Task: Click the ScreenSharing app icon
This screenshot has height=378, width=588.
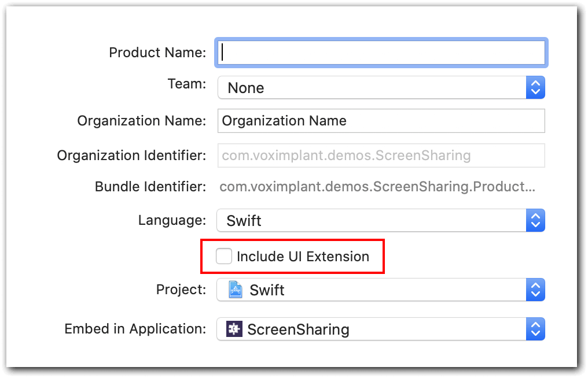Action: [x=234, y=329]
